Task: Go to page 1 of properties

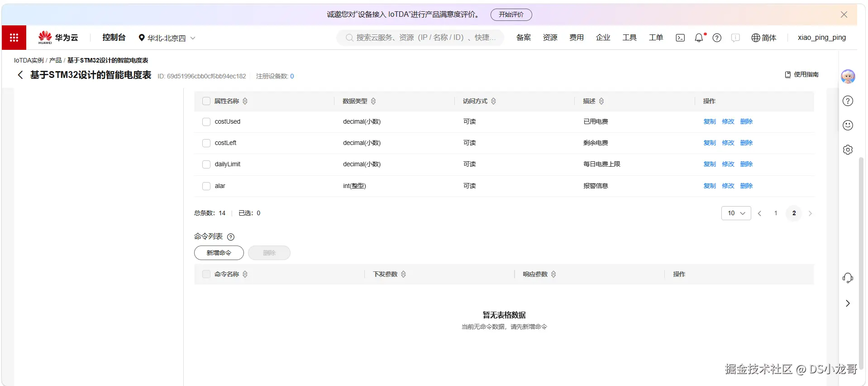Action: point(776,213)
